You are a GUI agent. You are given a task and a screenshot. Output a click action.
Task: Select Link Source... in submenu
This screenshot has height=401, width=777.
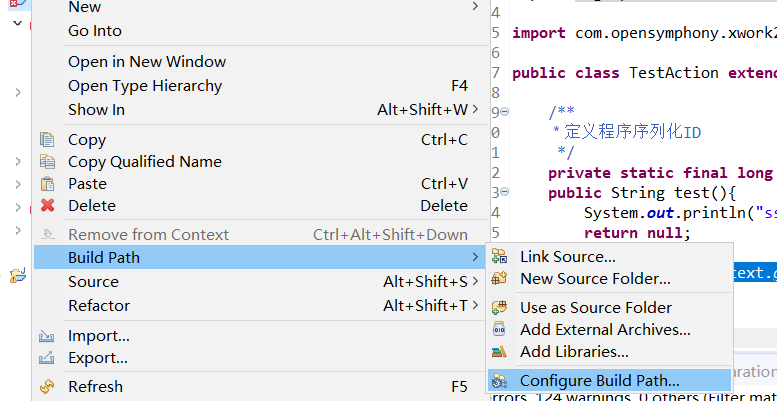pos(609,256)
